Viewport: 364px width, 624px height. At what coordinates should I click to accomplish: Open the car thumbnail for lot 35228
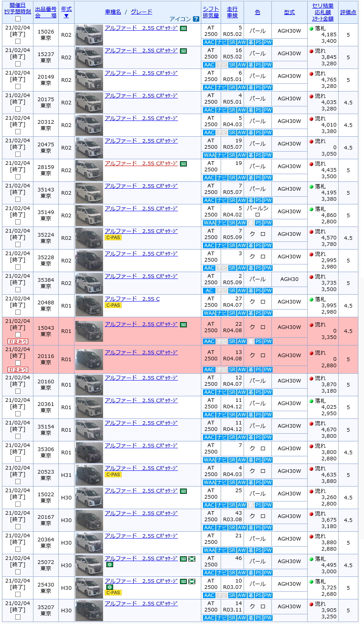tap(89, 261)
